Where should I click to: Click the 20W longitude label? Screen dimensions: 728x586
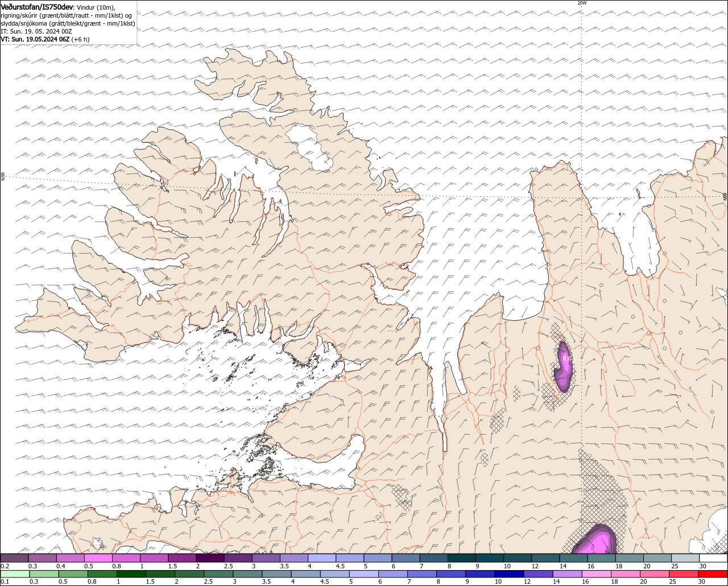(x=581, y=3)
